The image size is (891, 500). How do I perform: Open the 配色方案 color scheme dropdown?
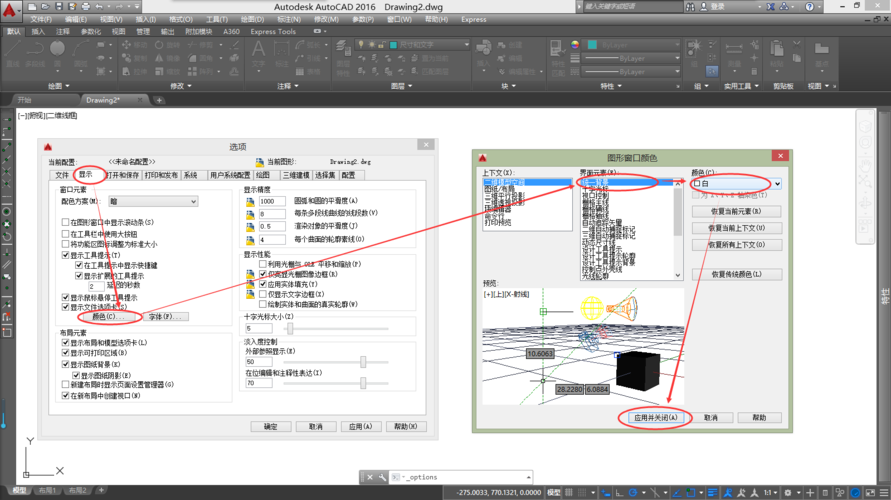pos(153,202)
